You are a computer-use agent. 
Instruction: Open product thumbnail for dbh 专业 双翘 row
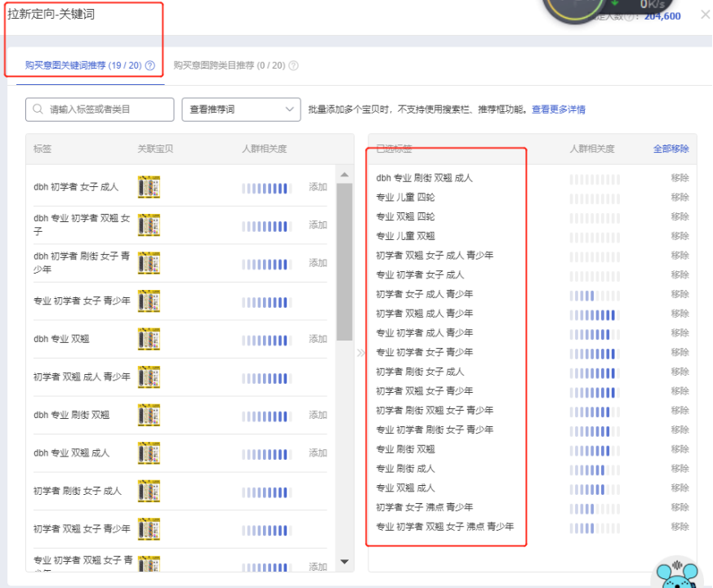149,339
